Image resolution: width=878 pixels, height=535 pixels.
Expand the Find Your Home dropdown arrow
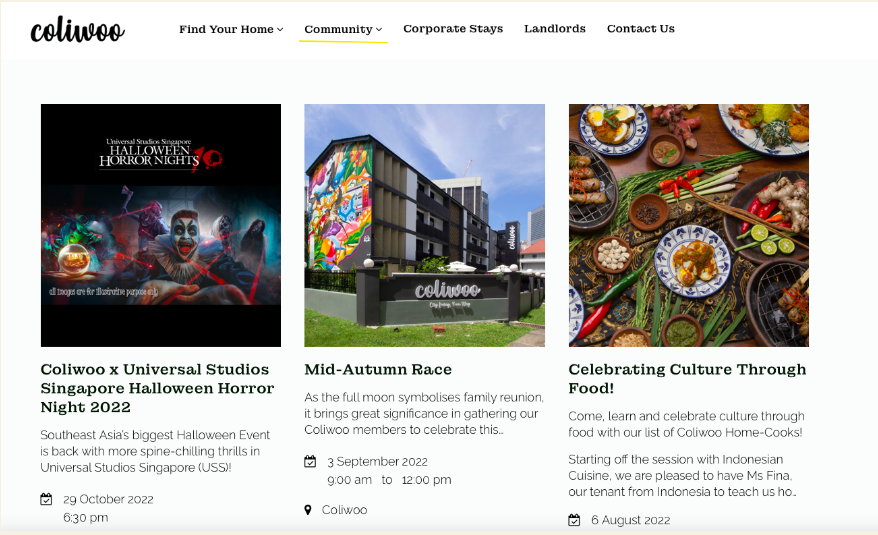[x=280, y=29]
